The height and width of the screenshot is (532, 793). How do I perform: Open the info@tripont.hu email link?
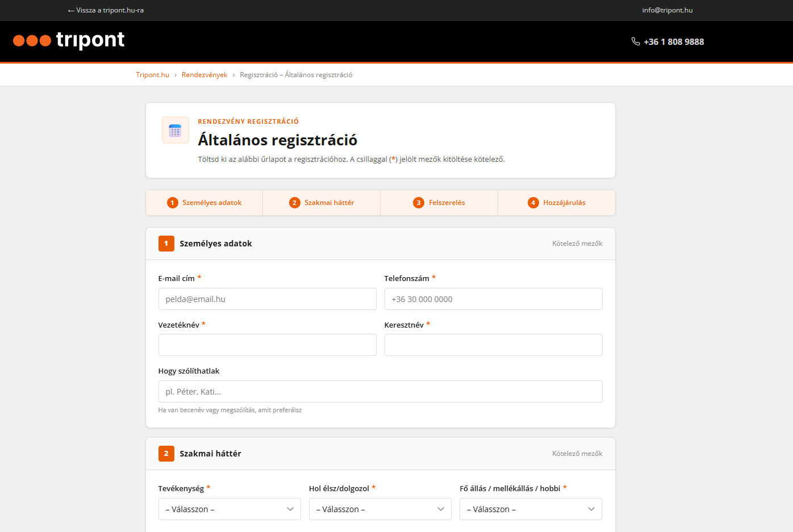pos(667,10)
